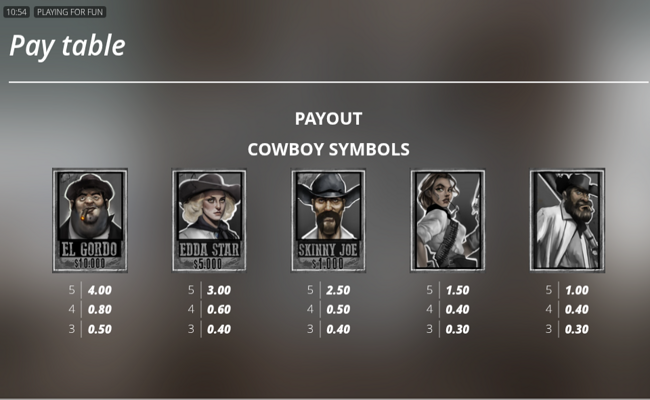Click El Gordo's 0.80 four-symbol payout
Screen dimensions: 650x400
[x=100, y=310]
